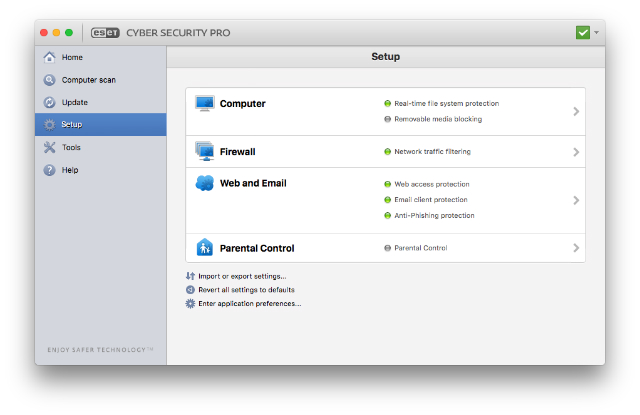Click the Web and Email cloud icon
Screen dimensions: 640x415
[204, 183]
